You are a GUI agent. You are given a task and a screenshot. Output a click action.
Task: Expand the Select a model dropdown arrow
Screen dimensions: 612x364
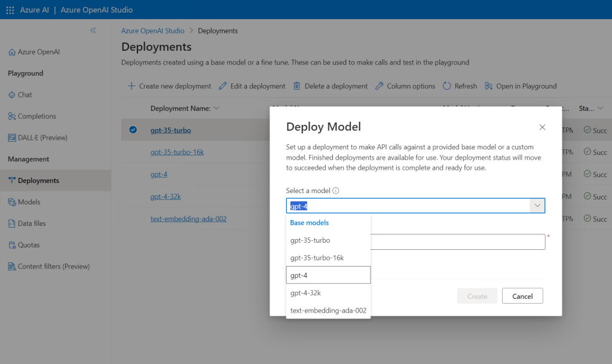tap(537, 206)
